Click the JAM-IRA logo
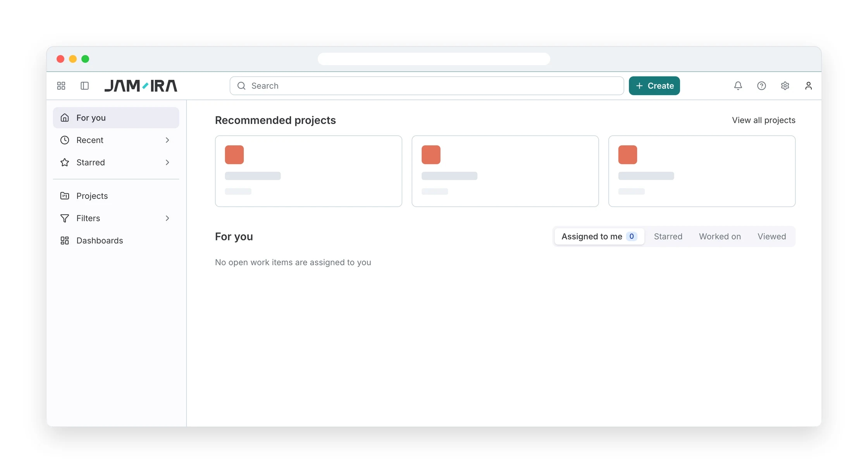Screen dimensions: 868x473 (141, 86)
